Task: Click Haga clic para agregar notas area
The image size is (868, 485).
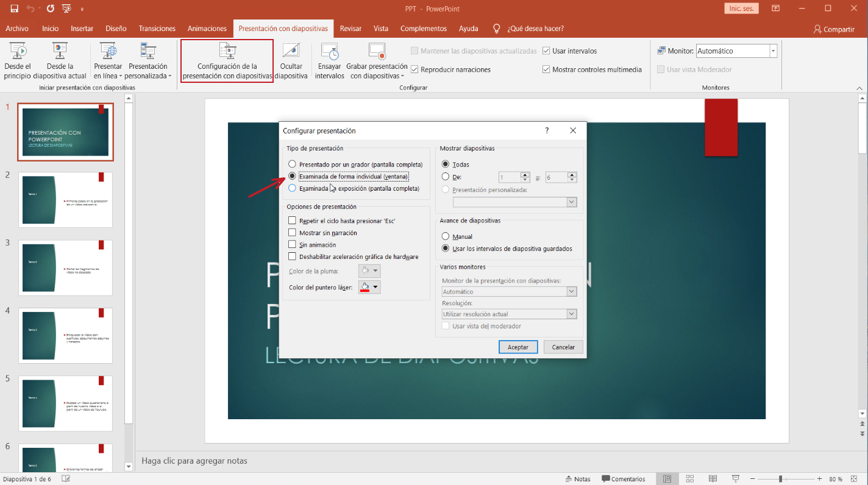Action: pyautogui.click(x=194, y=461)
